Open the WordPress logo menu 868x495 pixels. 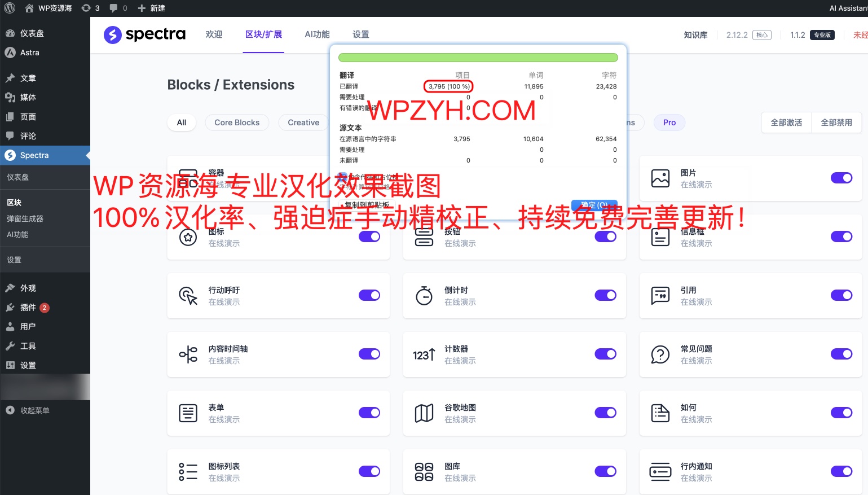(10, 8)
